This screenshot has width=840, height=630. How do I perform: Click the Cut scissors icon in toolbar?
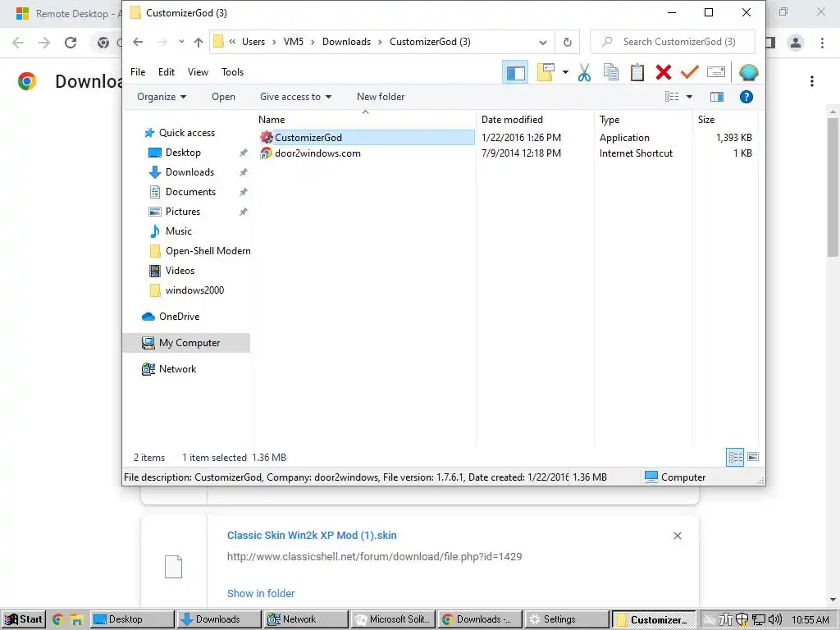[584, 72]
